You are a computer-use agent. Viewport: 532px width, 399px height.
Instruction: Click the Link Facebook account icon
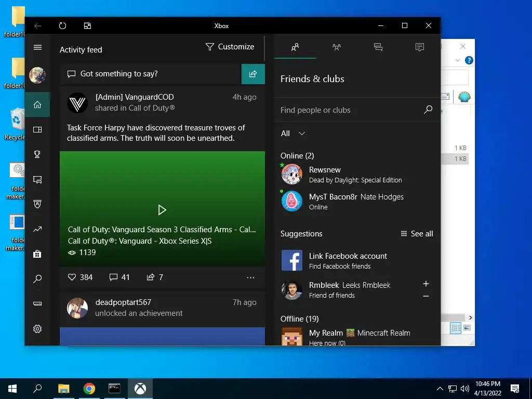pyautogui.click(x=292, y=261)
